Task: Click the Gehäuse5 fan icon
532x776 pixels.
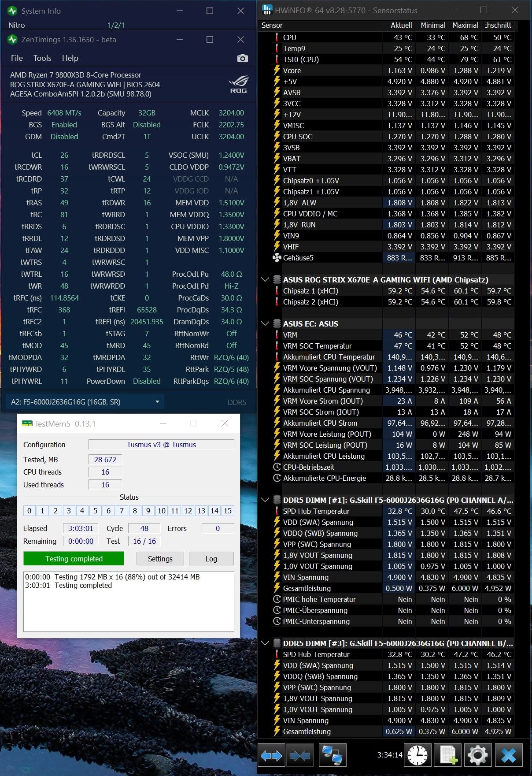Action: click(x=277, y=258)
